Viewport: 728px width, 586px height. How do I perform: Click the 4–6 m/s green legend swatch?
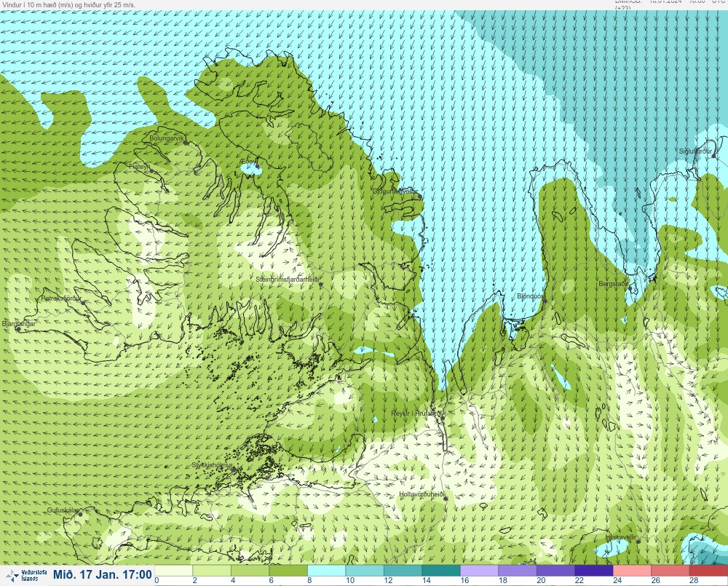tap(250, 571)
